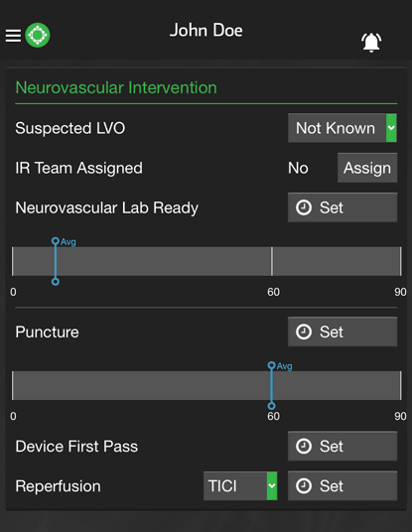The image size is (412, 532).
Task: Open the Not Known dropdown
Action: (343, 128)
